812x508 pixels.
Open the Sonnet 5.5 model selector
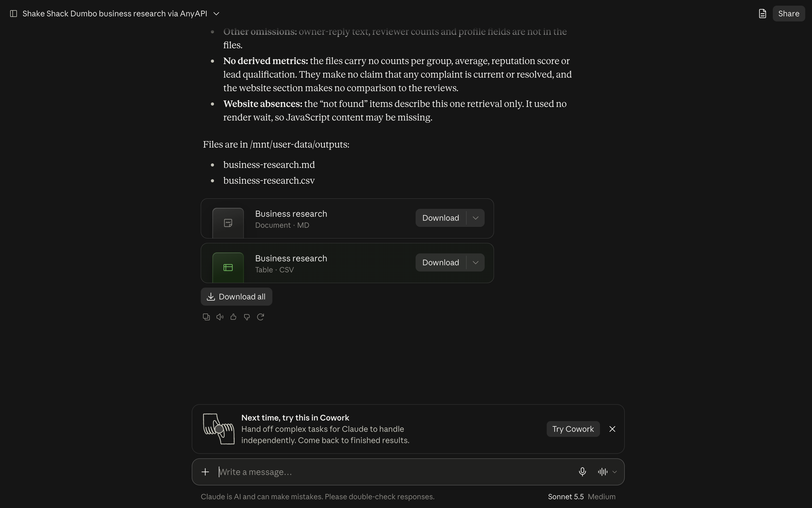[582, 497]
